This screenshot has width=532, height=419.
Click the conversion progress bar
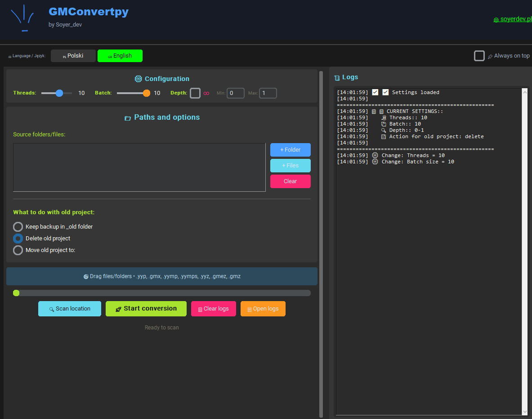pyautogui.click(x=162, y=293)
